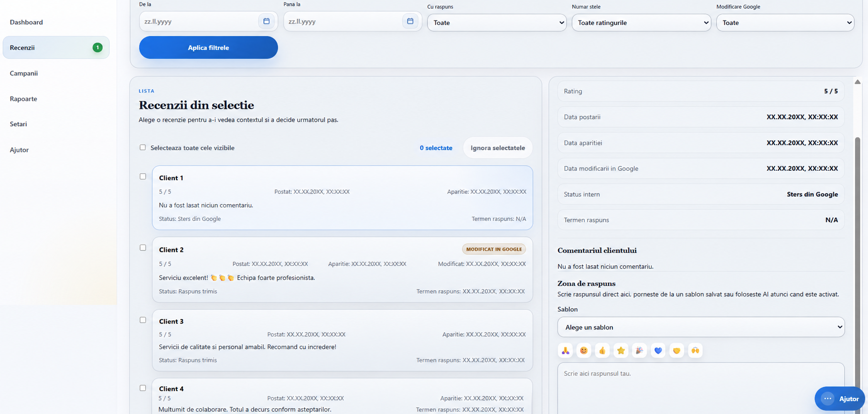Open Setari in the sidebar
The image size is (868, 414).
[x=18, y=124]
